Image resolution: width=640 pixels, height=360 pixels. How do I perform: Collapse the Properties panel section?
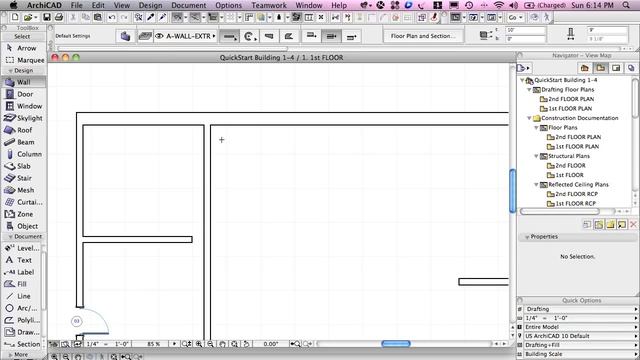[x=527, y=237]
